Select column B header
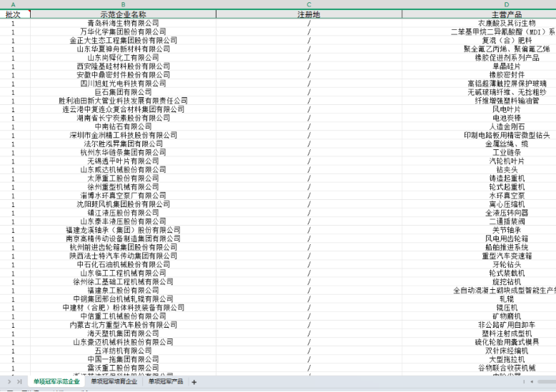Image resolution: width=556 pixels, height=392 pixels. click(x=123, y=4)
